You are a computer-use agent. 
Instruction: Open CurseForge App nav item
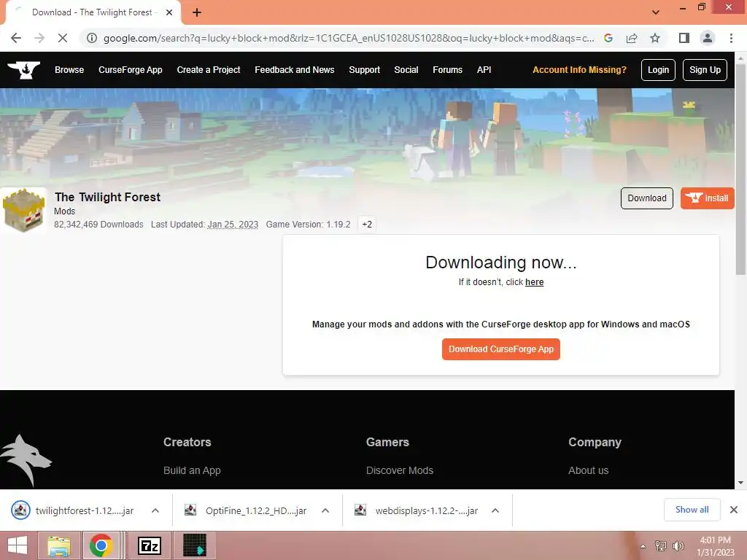click(131, 70)
